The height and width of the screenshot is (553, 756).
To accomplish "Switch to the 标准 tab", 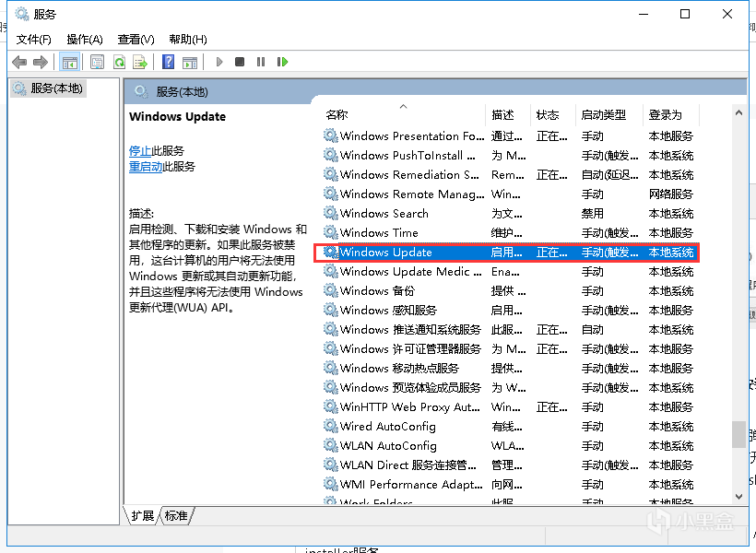I will [176, 516].
